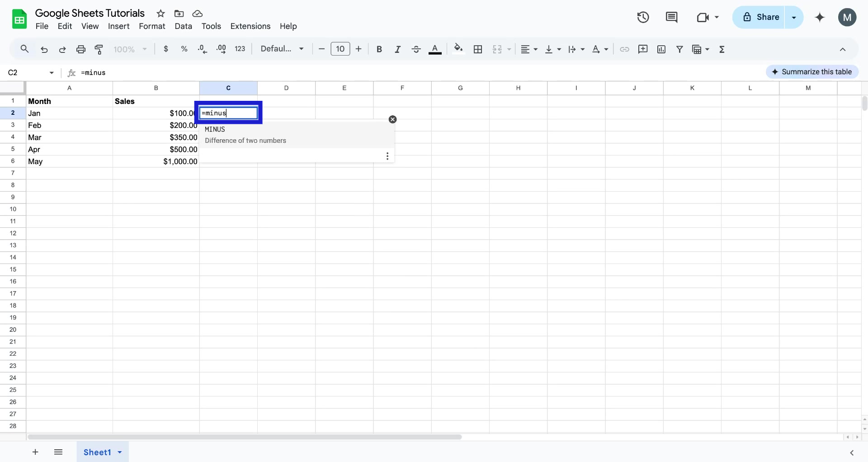Toggle italic formatting

tap(397, 49)
